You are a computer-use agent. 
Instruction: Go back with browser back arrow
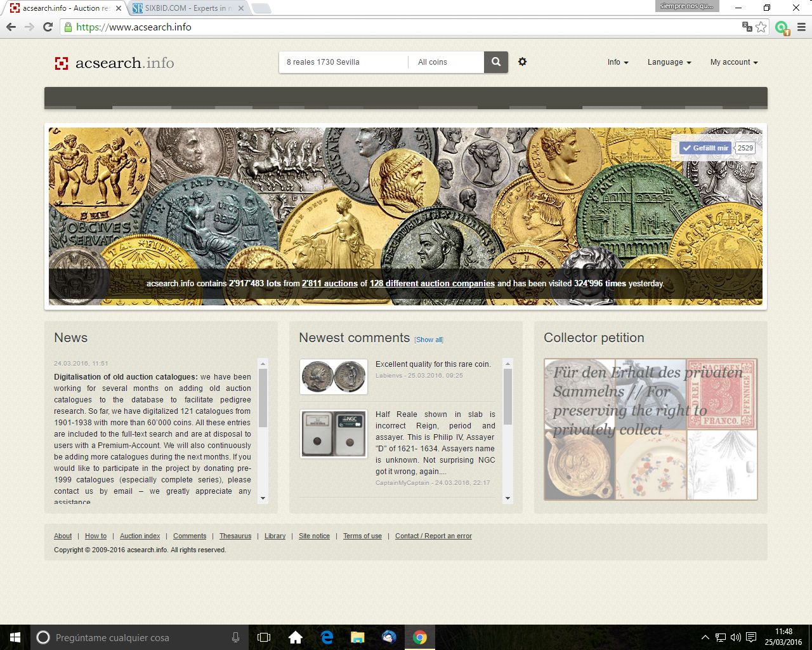(11, 27)
